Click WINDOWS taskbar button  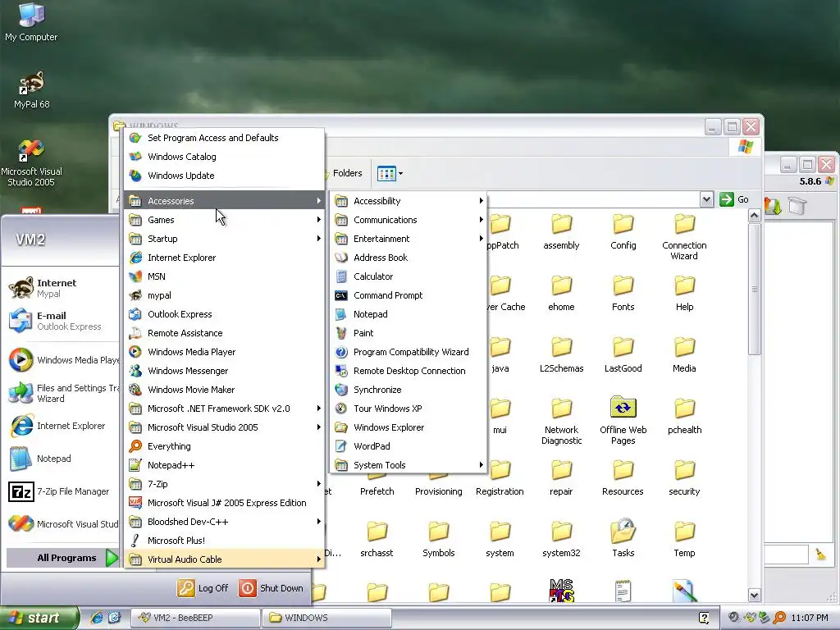(326, 618)
